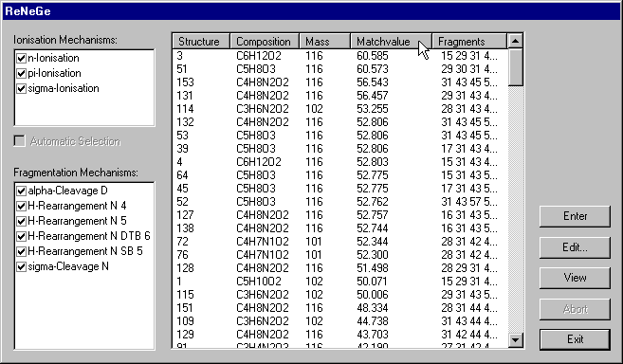Click matchvalue 50.006 cell
623x364 pixels.
[373, 295]
